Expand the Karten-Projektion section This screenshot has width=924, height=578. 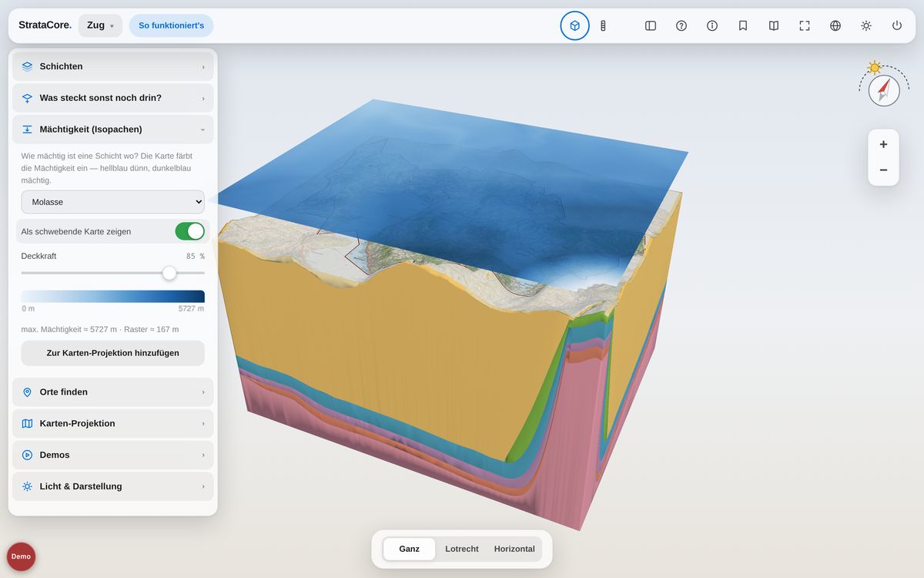(x=113, y=424)
